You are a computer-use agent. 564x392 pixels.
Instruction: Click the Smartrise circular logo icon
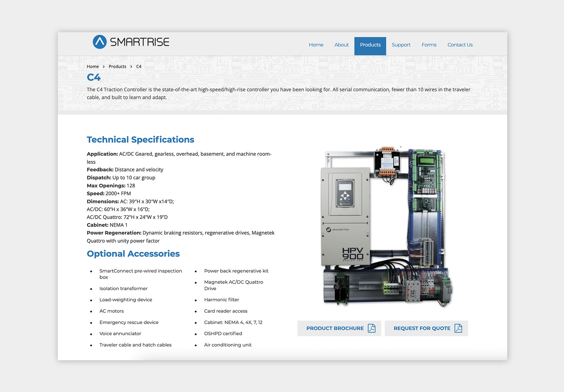[x=99, y=42]
